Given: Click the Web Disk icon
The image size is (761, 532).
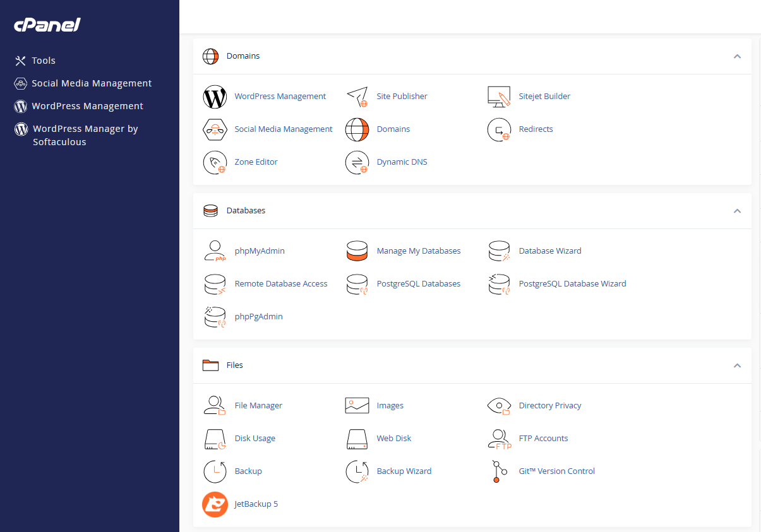Looking at the screenshot, I should (357, 439).
